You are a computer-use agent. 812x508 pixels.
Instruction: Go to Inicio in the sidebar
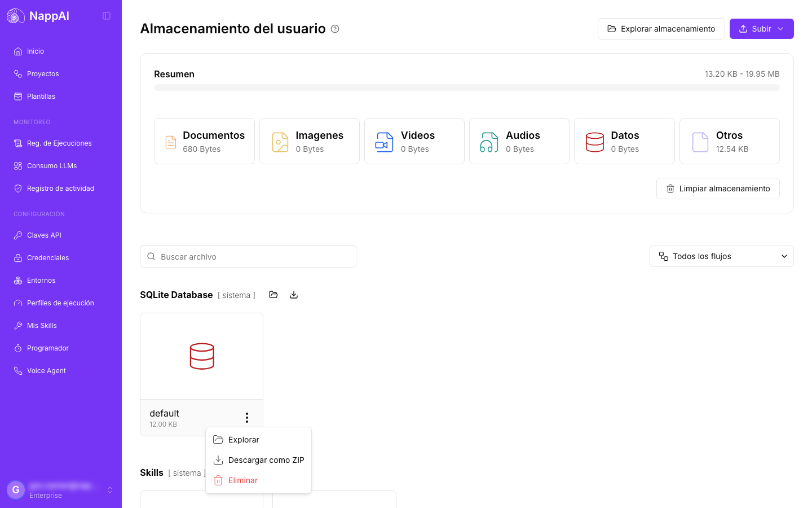61,51
